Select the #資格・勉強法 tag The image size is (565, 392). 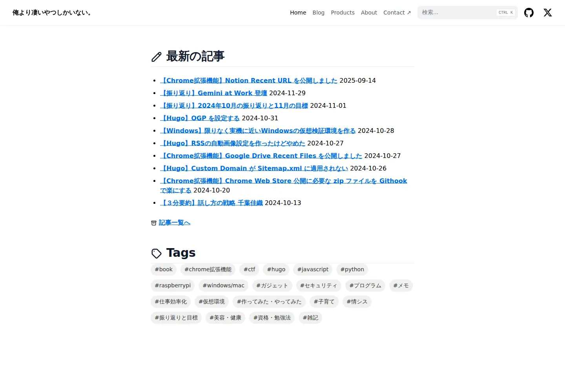(272, 318)
